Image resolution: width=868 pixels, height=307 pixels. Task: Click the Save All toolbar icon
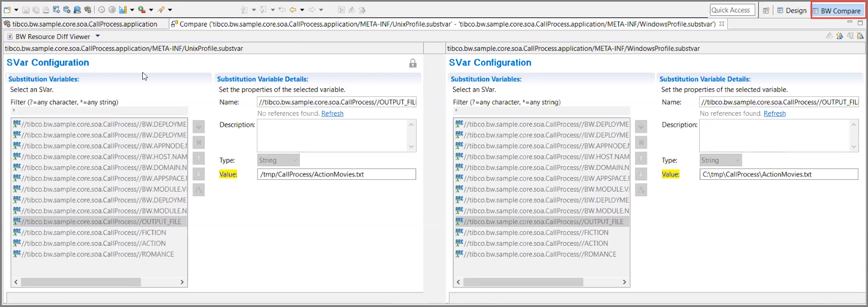tap(36, 10)
